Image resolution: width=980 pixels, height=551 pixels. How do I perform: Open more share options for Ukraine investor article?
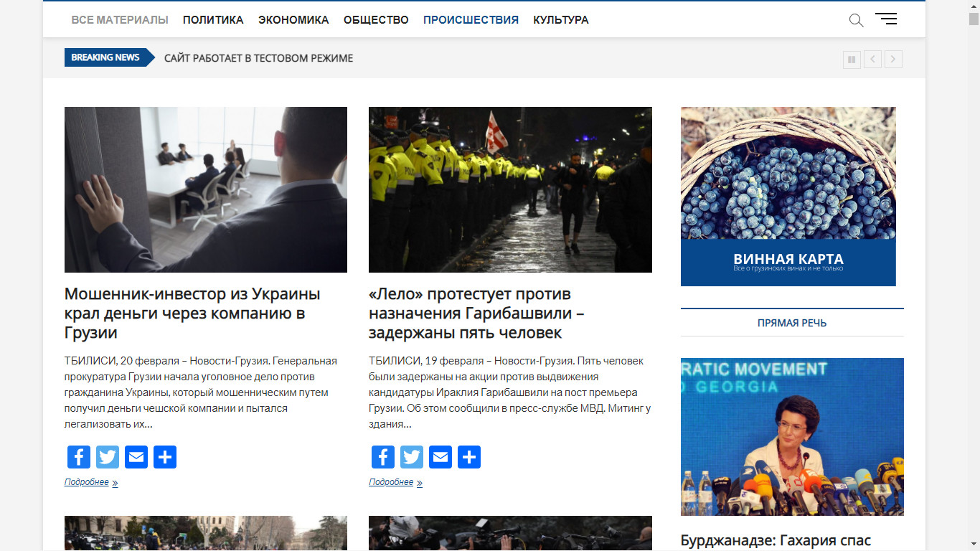(165, 457)
